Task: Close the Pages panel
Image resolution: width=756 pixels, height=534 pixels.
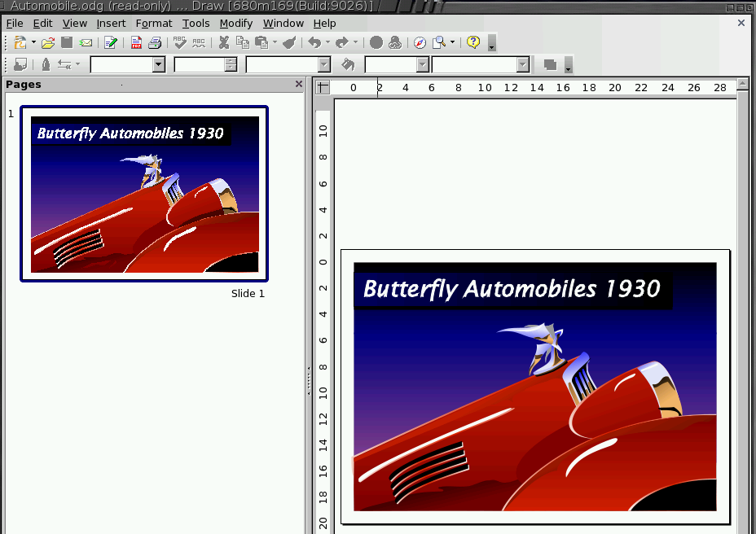Action: 299,84
